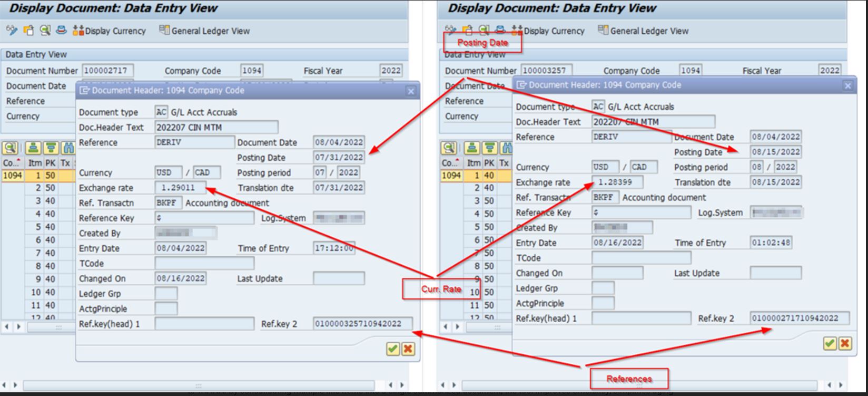The width and height of the screenshot is (868, 396).
Task: Click binoculars find icon in left item grid
Action: coord(67,148)
